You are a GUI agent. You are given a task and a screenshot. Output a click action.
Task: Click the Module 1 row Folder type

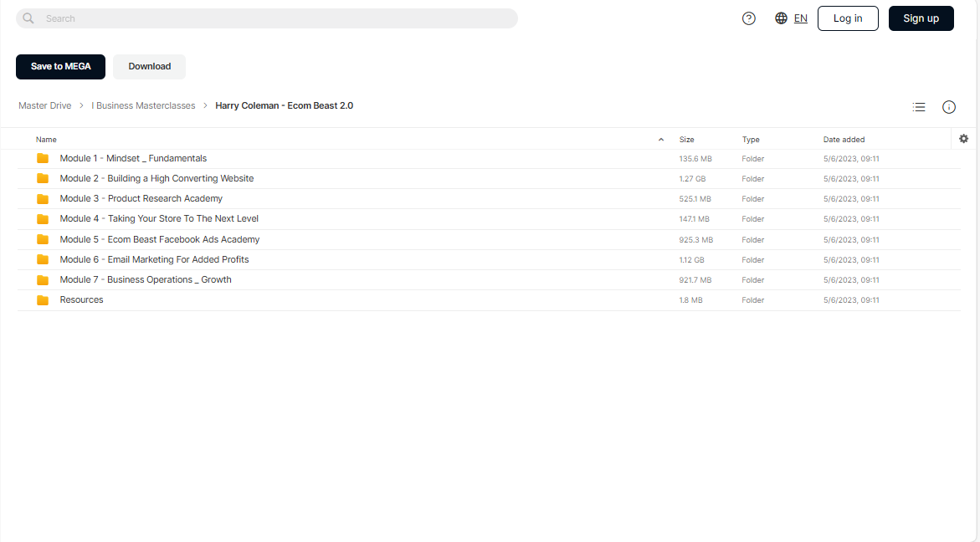coord(753,159)
